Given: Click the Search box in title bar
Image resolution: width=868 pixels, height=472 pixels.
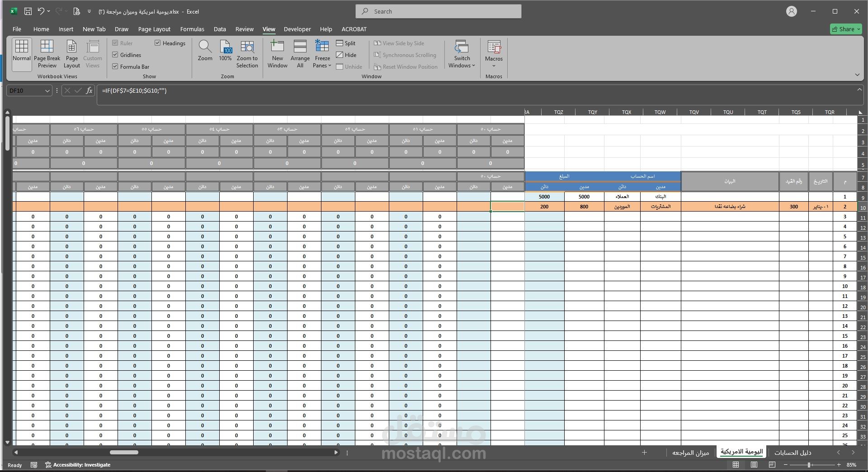Looking at the screenshot, I should pos(438,11).
